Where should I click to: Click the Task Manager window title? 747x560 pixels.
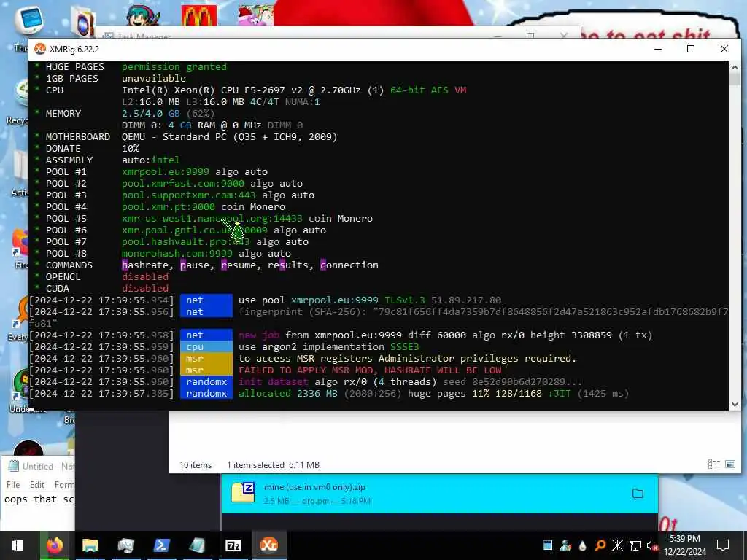coord(144,36)
